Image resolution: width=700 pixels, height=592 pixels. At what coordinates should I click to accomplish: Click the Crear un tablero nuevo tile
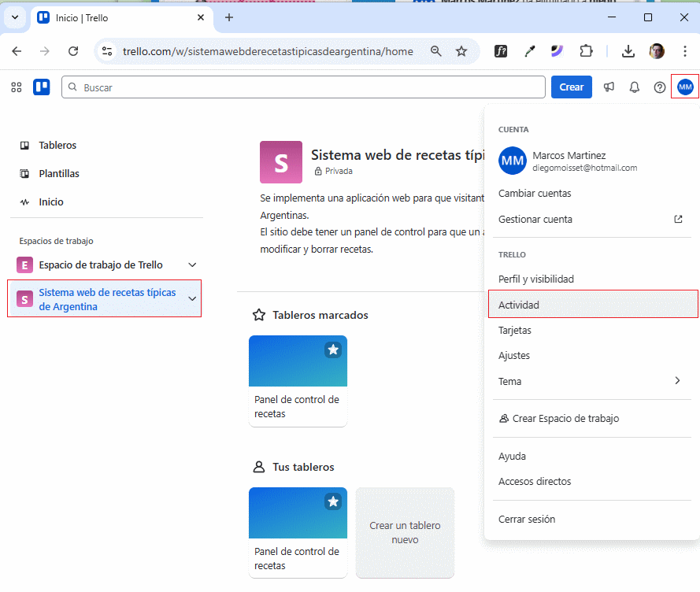[x=405, y=533]
